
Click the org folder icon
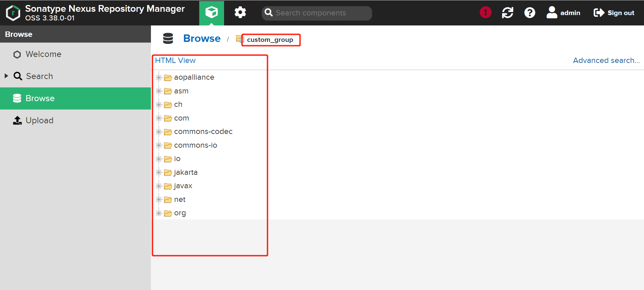click(x=168, y=213)
